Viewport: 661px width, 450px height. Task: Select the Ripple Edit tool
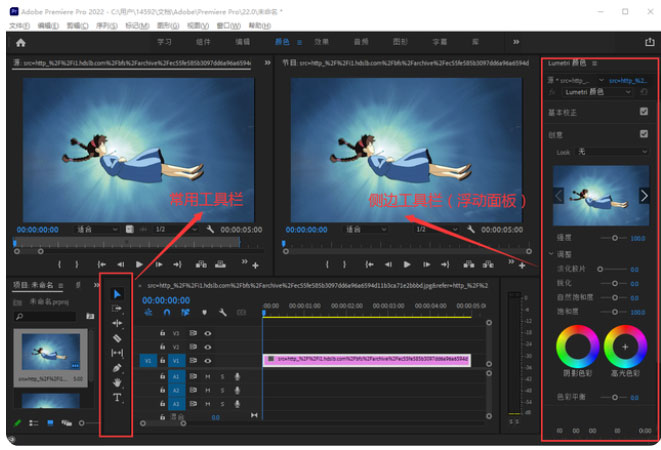(x=117, y=323)
